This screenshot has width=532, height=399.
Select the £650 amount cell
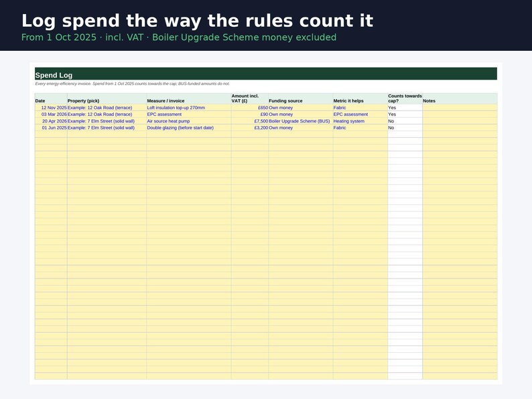click(x=250, y=108)
